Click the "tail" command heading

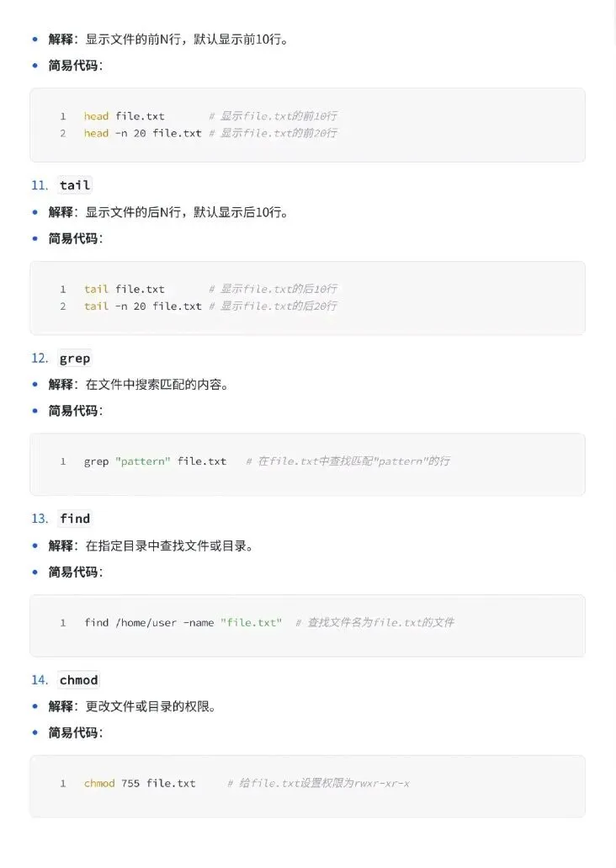click(75, 185)
